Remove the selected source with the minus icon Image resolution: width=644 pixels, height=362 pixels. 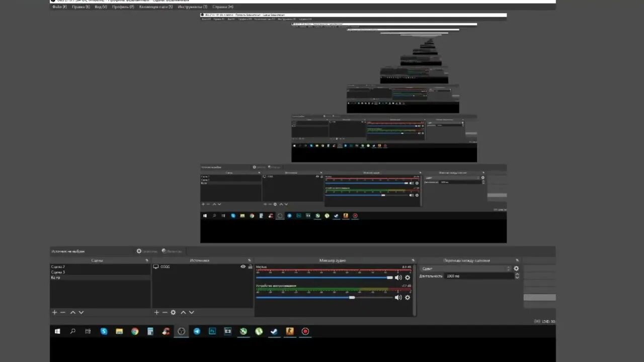point(165,312)
